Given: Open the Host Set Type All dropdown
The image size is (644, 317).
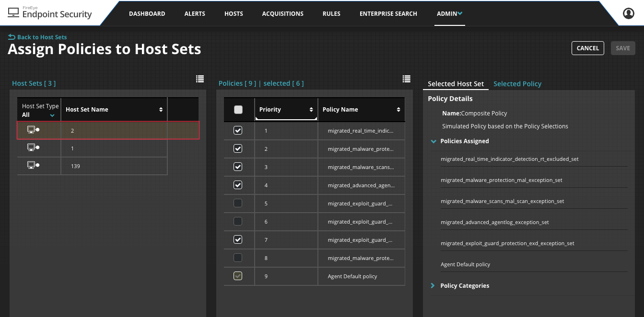Looking at the screenshot, I should point(39,115).
